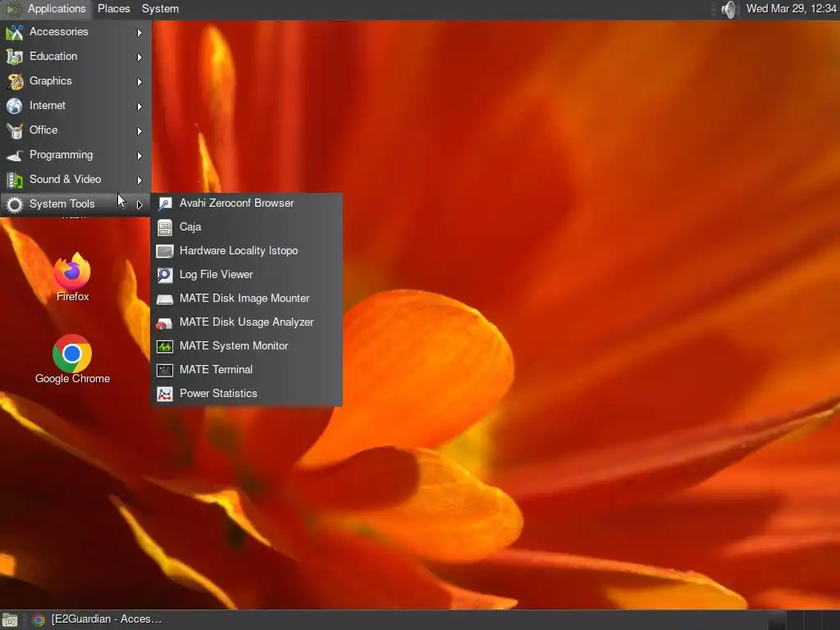The width and height of the screenshot is (840, 630).
Task: Open Avahi Zeroconf Browser icon
Action: pos(164,203)
